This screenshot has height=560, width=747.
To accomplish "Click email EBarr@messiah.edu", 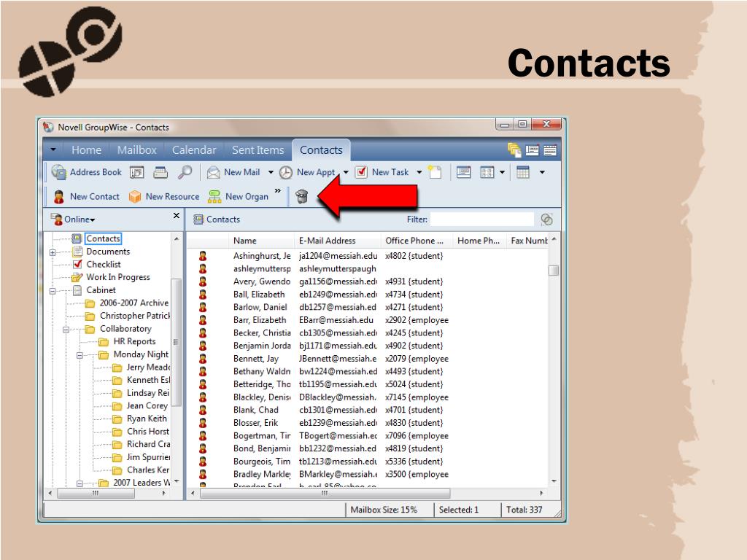I will tap(336, 320).
